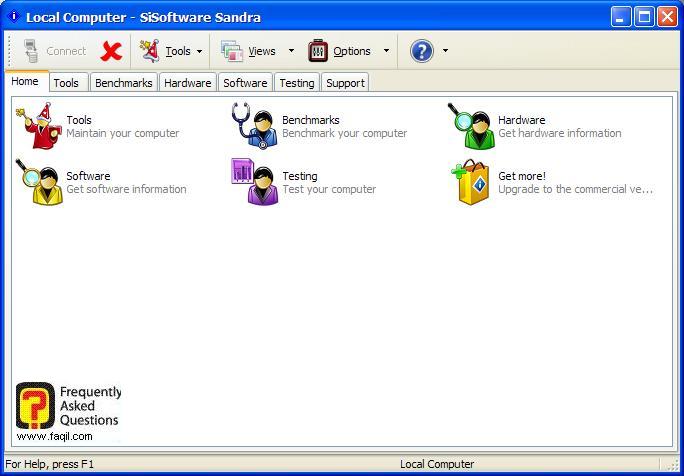The width and height of the screenshot is (684, 476).
Task: Click the Views toolbar button label
Action: [x=262, y=51]
